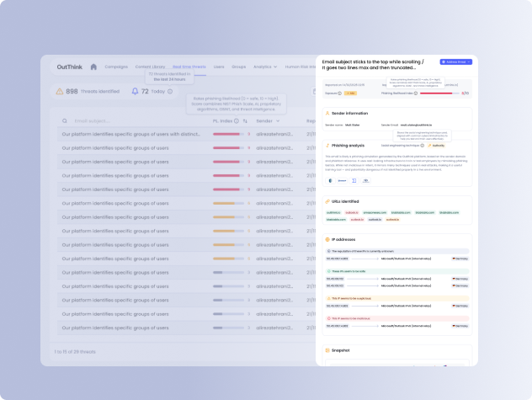
Task: Open the Analytics dropdown menu
Action: coord(265,67)
